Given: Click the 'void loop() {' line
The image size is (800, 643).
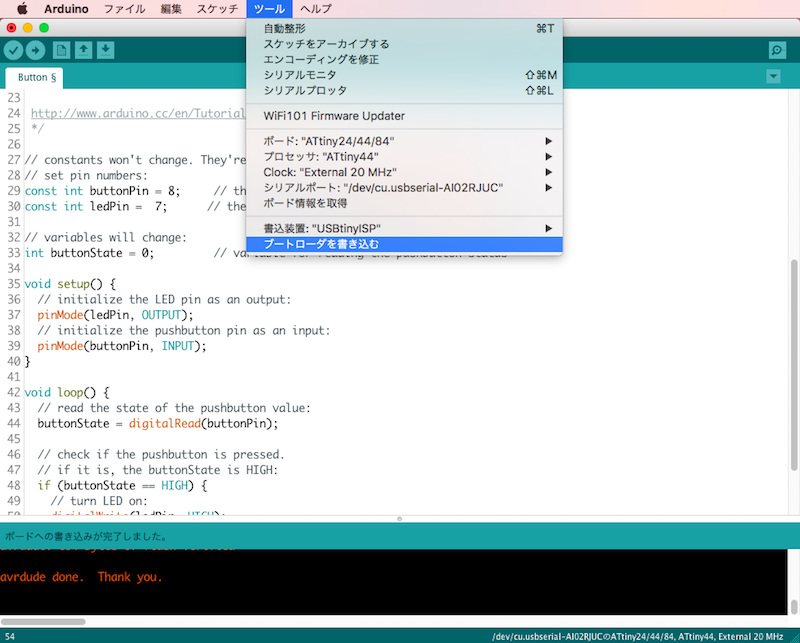Looking at the screenshot, I should (67, 392).
